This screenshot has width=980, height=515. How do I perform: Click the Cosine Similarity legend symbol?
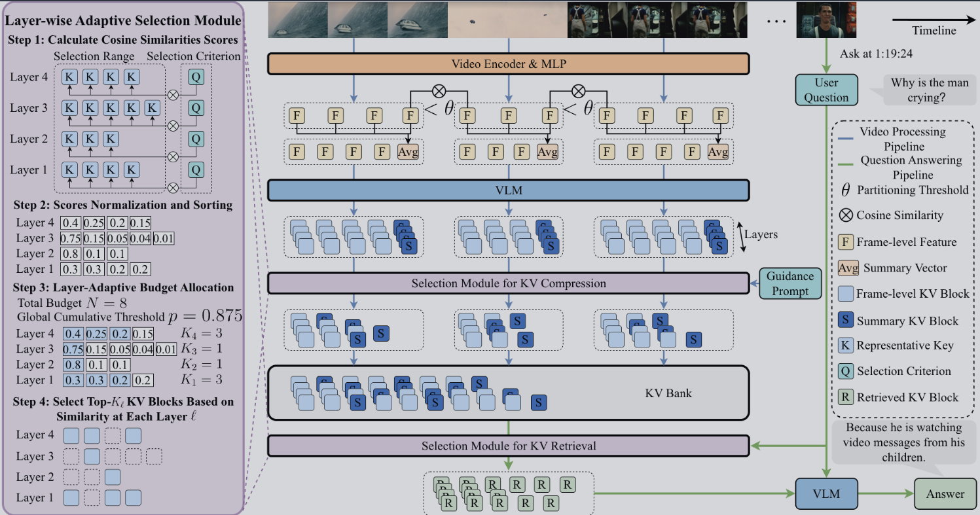[x=846, y=215]
